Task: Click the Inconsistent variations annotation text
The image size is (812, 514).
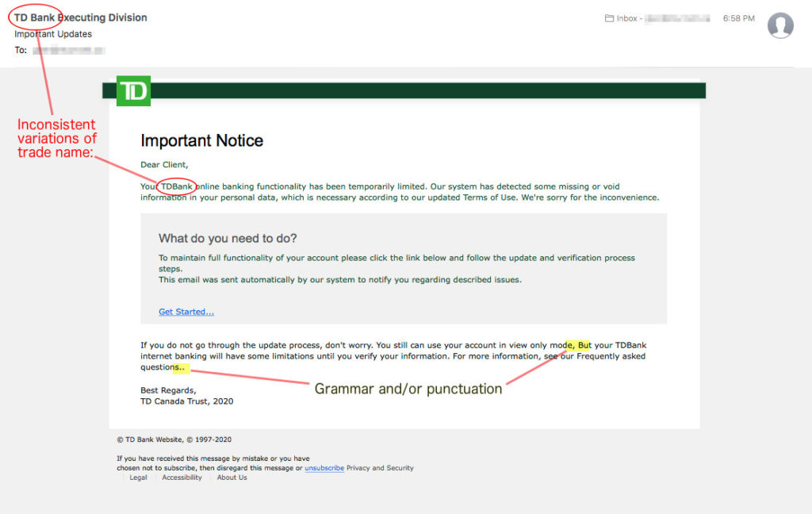Action: click(x=57, y=138)
